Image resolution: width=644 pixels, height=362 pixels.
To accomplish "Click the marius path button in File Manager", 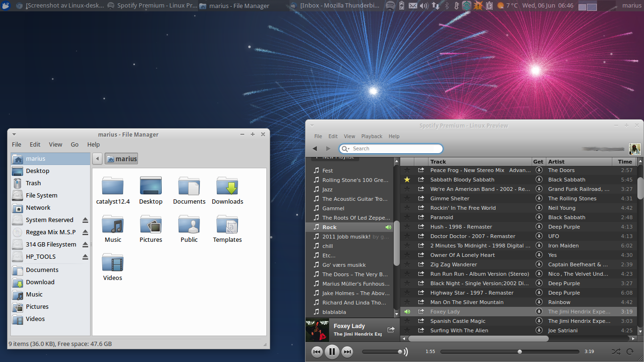I will point(121,159).
